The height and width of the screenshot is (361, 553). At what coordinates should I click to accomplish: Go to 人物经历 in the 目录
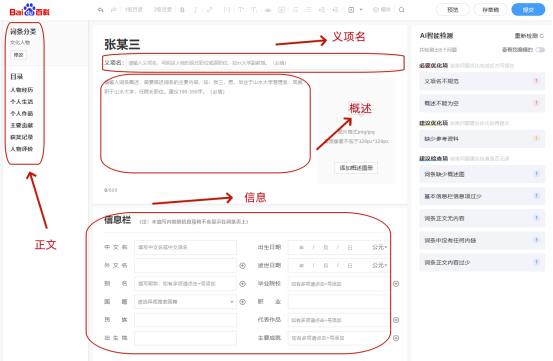[22, 90]
